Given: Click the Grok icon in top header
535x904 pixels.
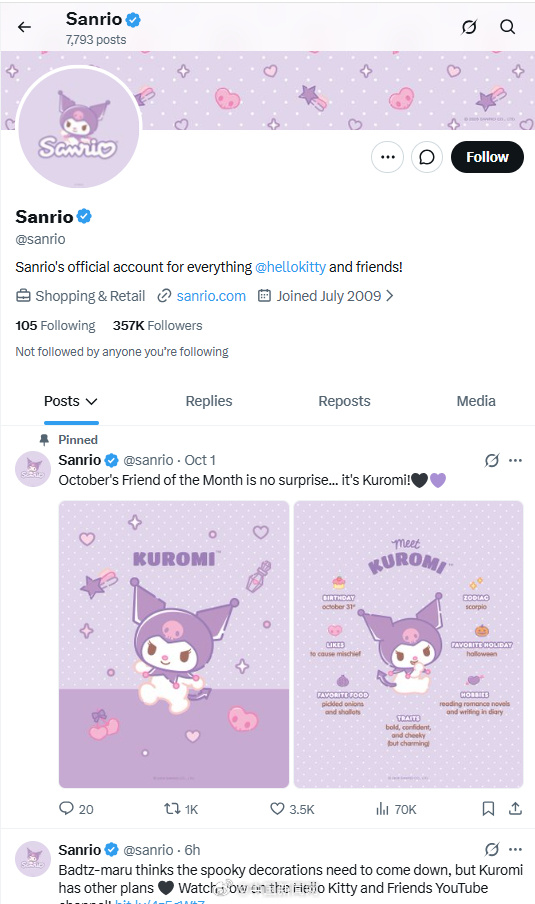Looking at the screenshot, I should tap(469, 27).
